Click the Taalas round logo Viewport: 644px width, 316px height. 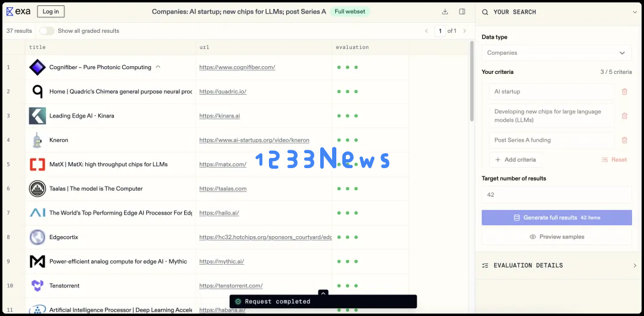[x=38, y=188]
